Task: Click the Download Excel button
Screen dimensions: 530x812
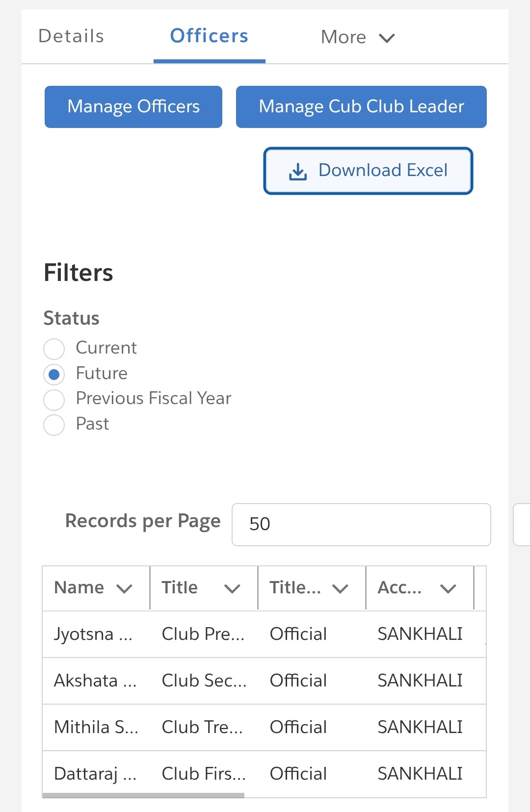Action: coord(368,171)
